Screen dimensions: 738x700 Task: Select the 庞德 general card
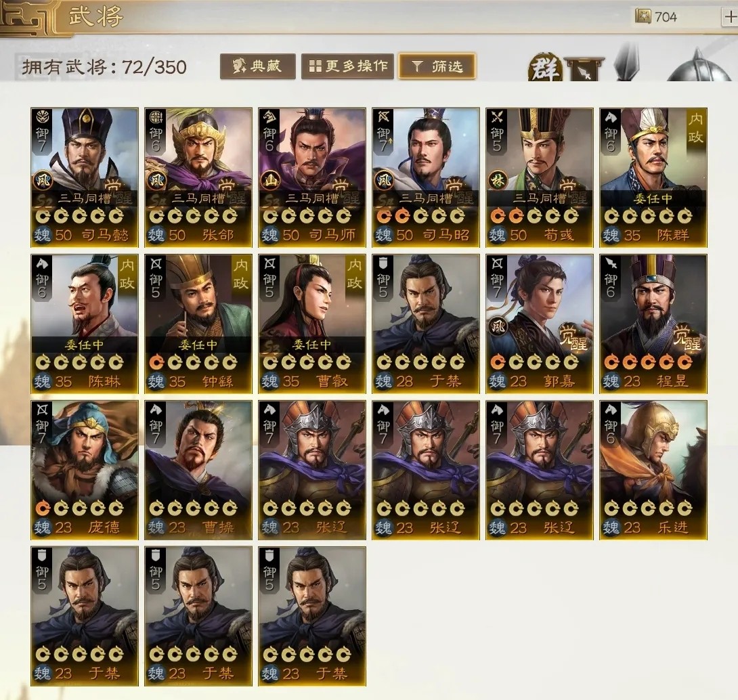(84, 470)
